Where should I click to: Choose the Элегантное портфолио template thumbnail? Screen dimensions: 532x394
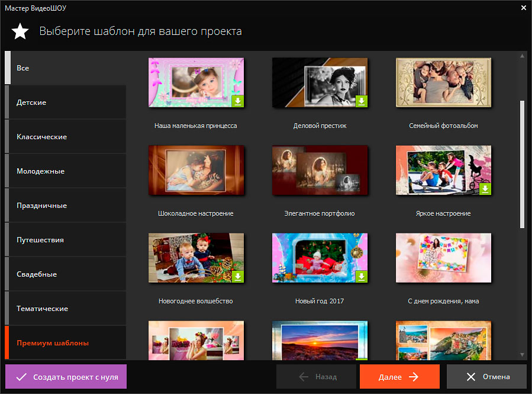coord(320,170)
